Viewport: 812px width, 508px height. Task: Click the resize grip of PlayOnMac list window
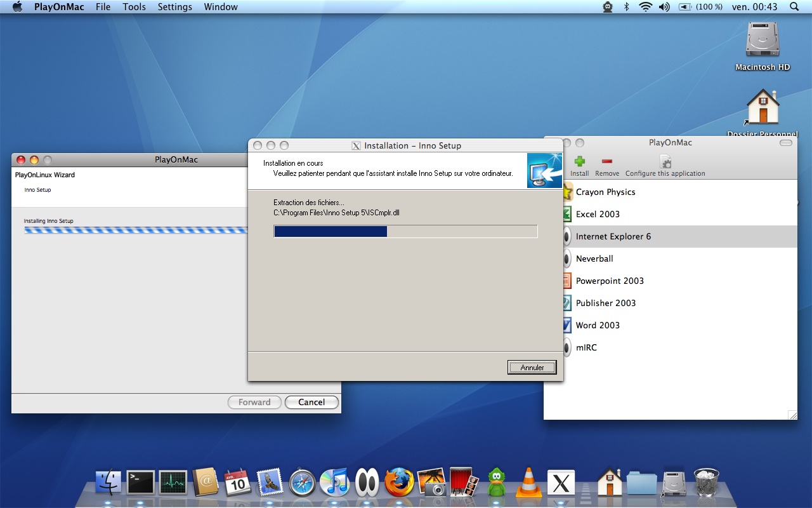[792, 415]
